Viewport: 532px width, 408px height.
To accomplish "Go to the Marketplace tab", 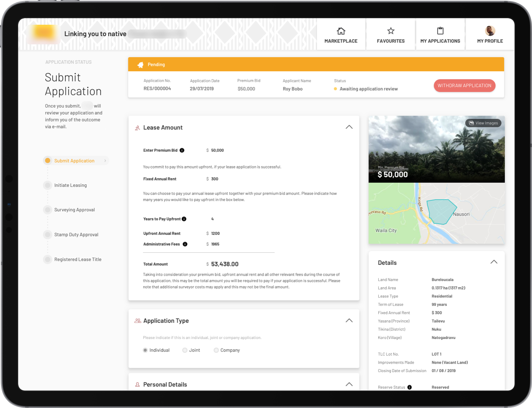I will tap(341, 34).
